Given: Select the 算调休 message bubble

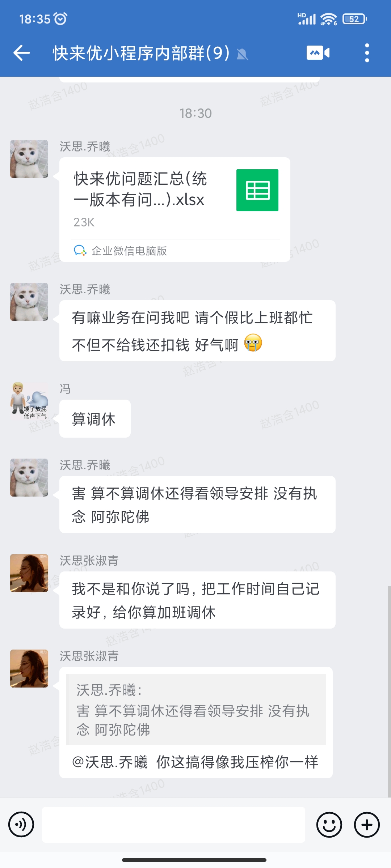Looking at the screenshot, I should (95, 419).
